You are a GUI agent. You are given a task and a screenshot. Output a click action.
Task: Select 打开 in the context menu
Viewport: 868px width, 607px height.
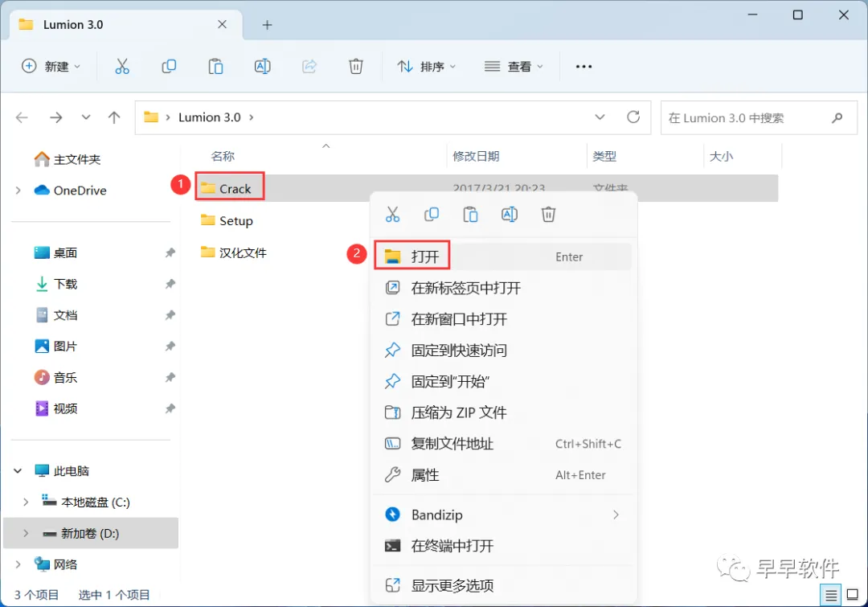click(x=502, y=257)
